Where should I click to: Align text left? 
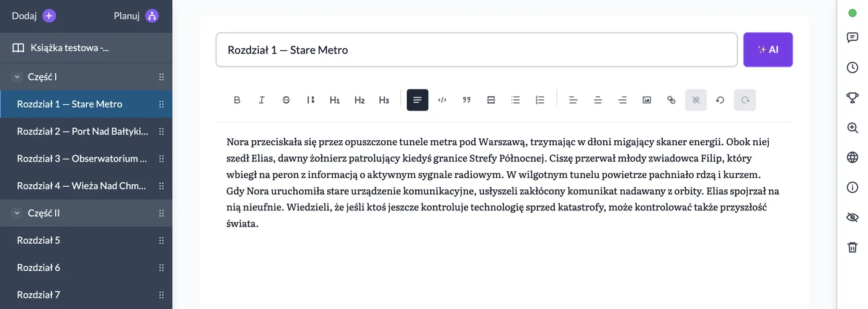click(573, 100)
